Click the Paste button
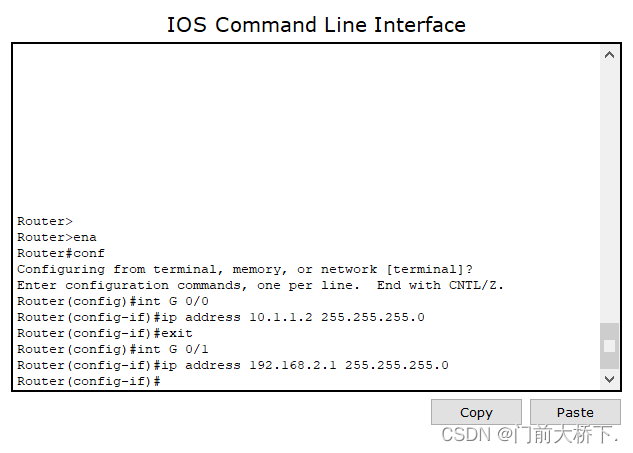The image size is (633, 453). [575, 412]
